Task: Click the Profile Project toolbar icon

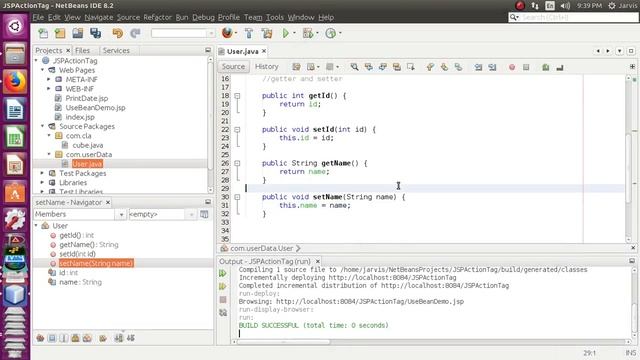Action: 331,33
